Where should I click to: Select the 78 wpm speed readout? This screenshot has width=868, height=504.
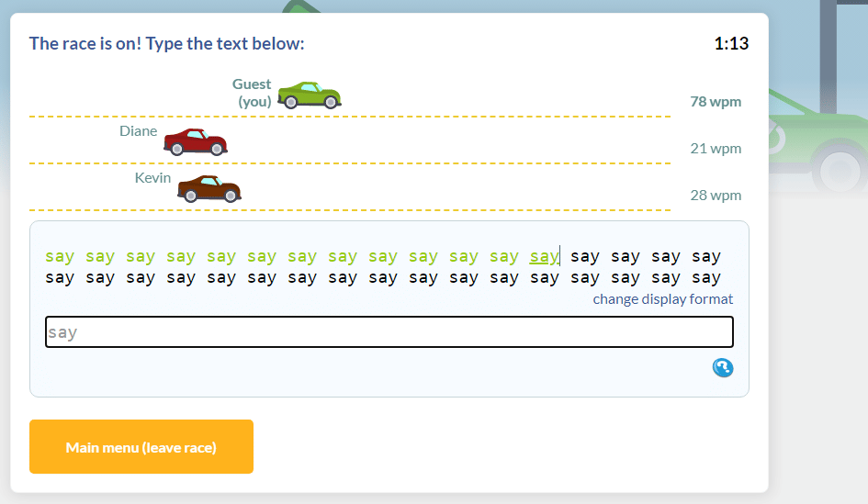pyautogui.click(x=715, y=102)
